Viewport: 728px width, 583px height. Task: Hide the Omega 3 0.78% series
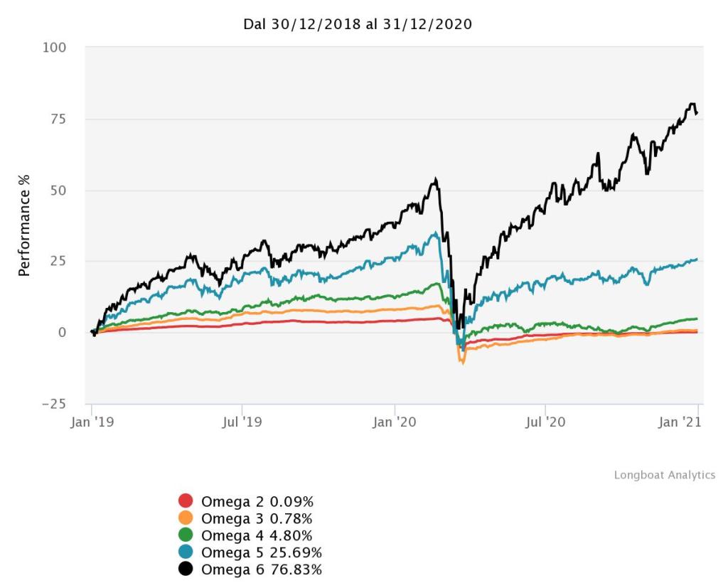257,518
